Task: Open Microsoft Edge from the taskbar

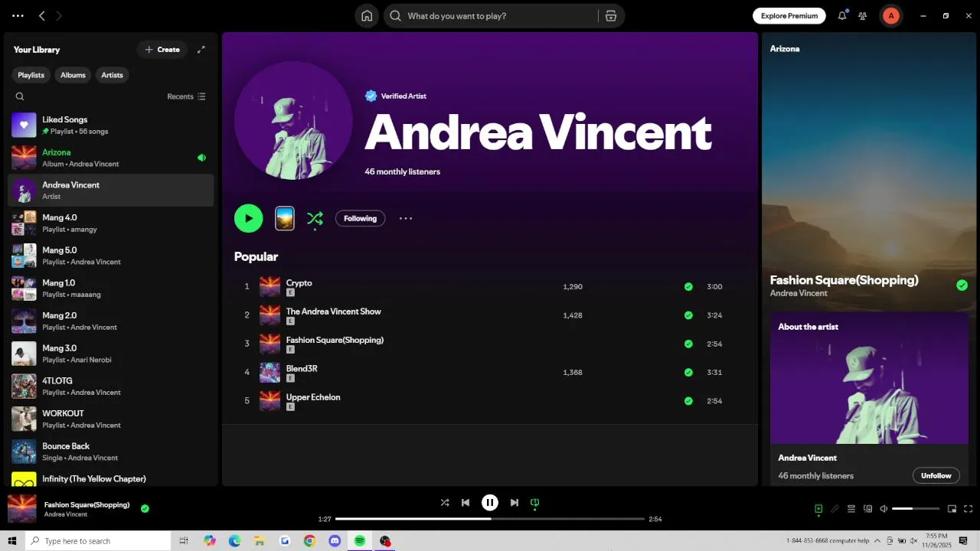Action: (x=234, y=541)
